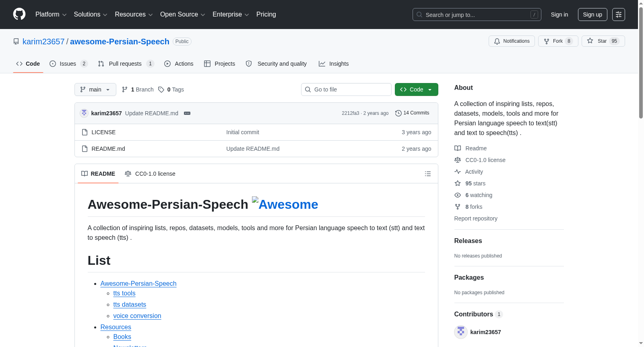Switch to the Security and quality tab
The image size is (644, 347).
276,64
